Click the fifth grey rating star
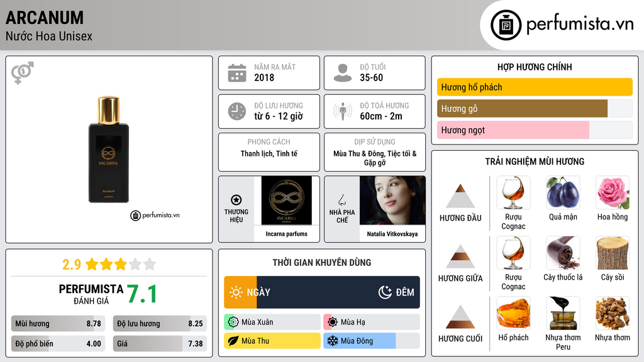The height and width of the screenshot is (362, 644). (x=150, y=264)
